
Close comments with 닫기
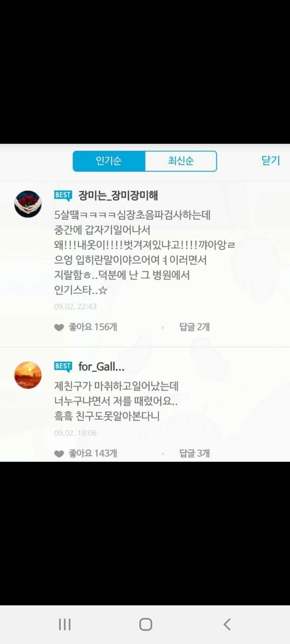coord(270,160)
